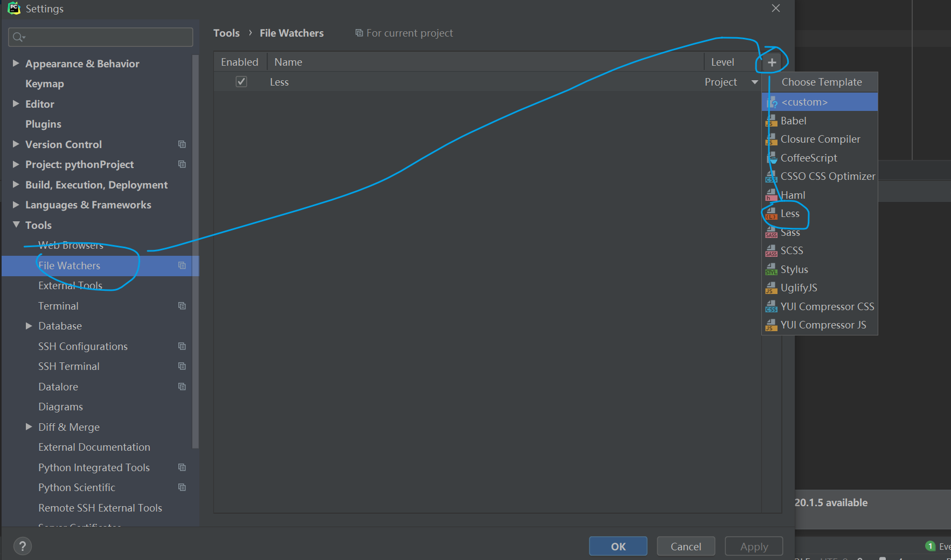951x560 pixels.
Task: Open Level dropdown for Less watcher
Action: [755, 82]
